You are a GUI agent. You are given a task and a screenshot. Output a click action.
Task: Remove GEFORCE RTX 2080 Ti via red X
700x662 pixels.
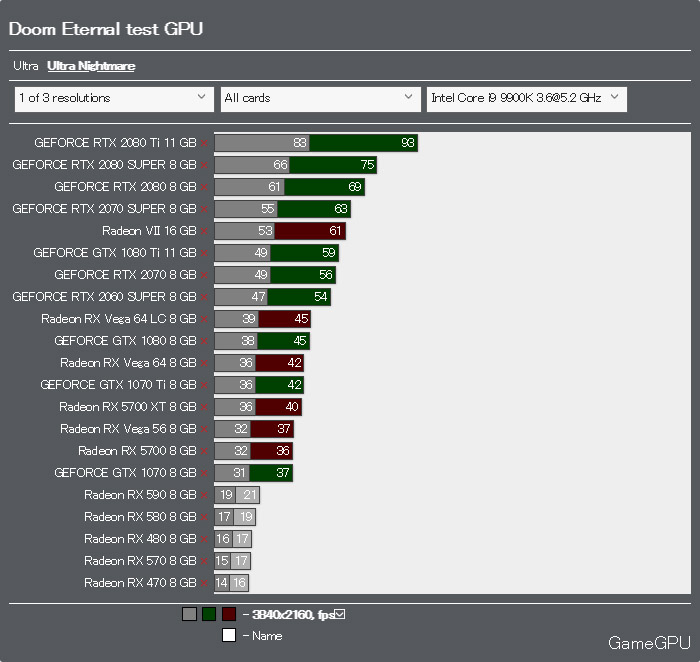pyautogui.click(x=204, y=143)
